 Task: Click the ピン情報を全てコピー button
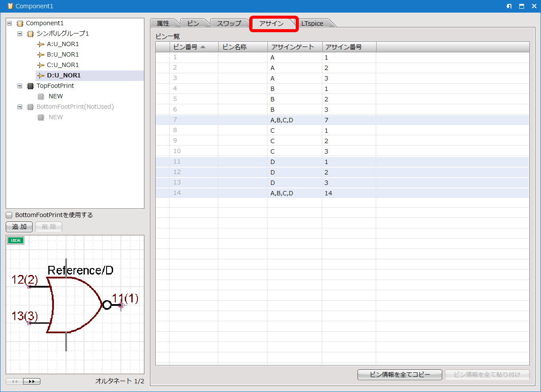coord(400,375)
